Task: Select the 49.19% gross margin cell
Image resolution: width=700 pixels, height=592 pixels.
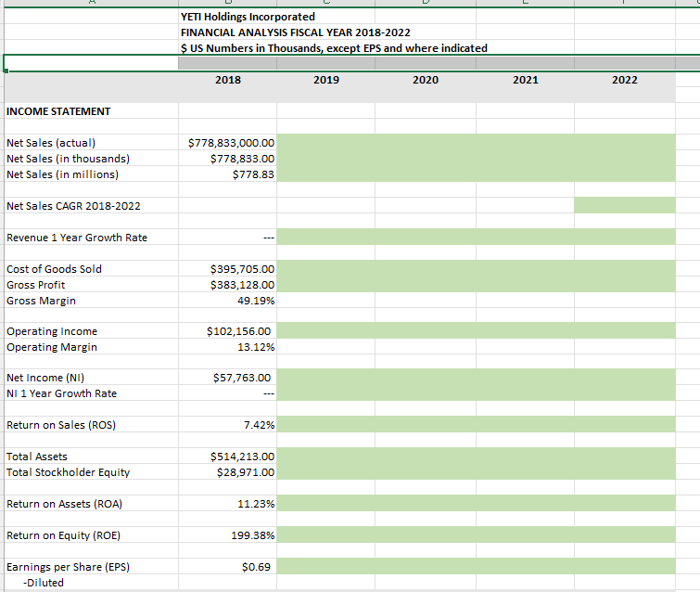Action: [255, 301]
